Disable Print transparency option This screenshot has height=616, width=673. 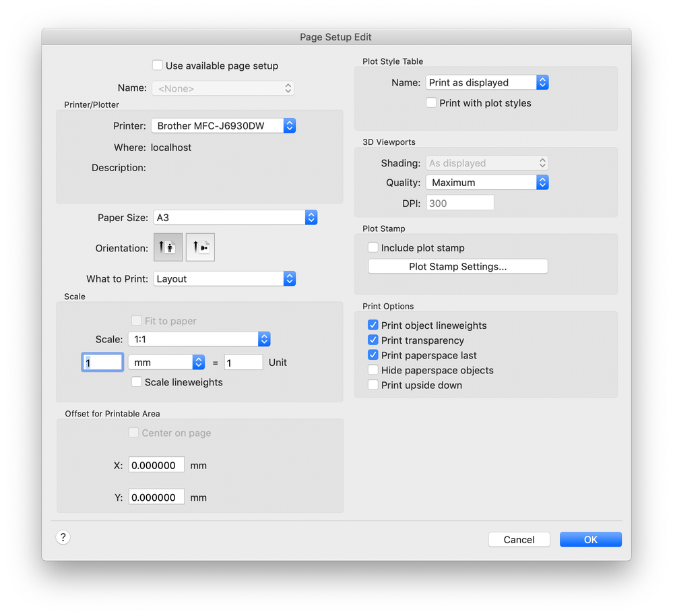tap(373, 340)
